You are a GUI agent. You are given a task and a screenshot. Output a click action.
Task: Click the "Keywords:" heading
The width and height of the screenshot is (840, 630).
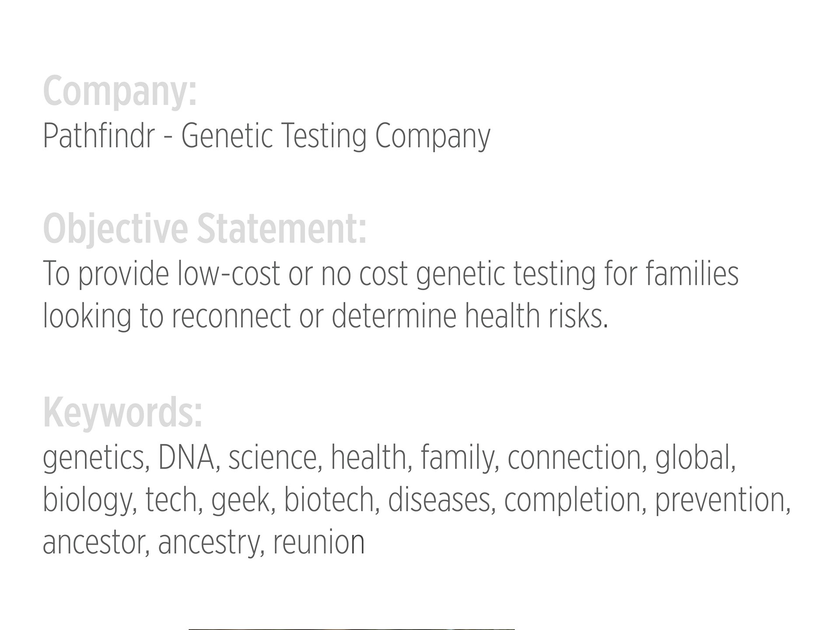pos(122,413)
